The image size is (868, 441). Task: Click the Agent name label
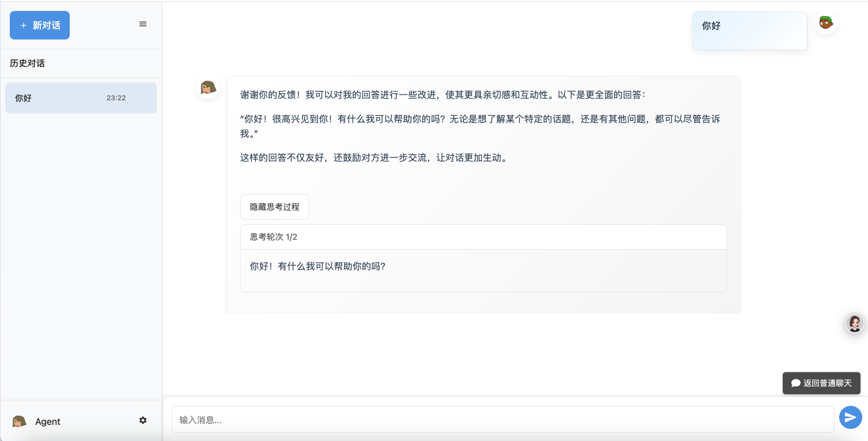point(48,422)
